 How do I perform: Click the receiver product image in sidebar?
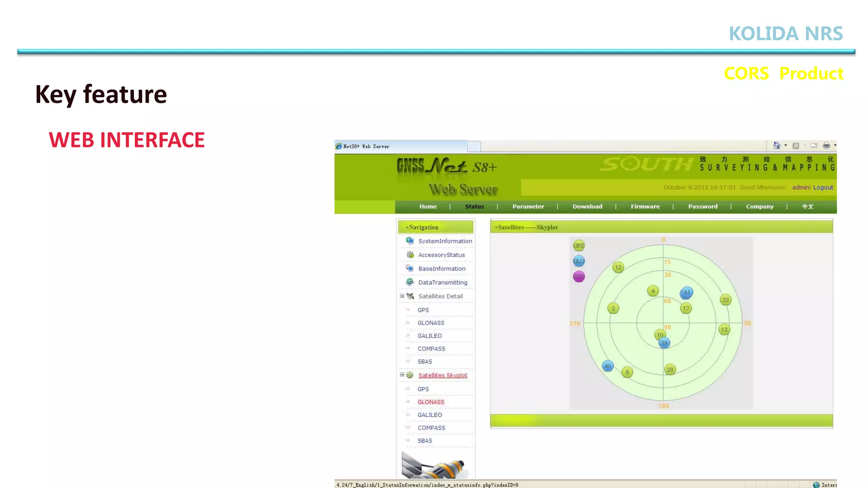click(435, 465)
